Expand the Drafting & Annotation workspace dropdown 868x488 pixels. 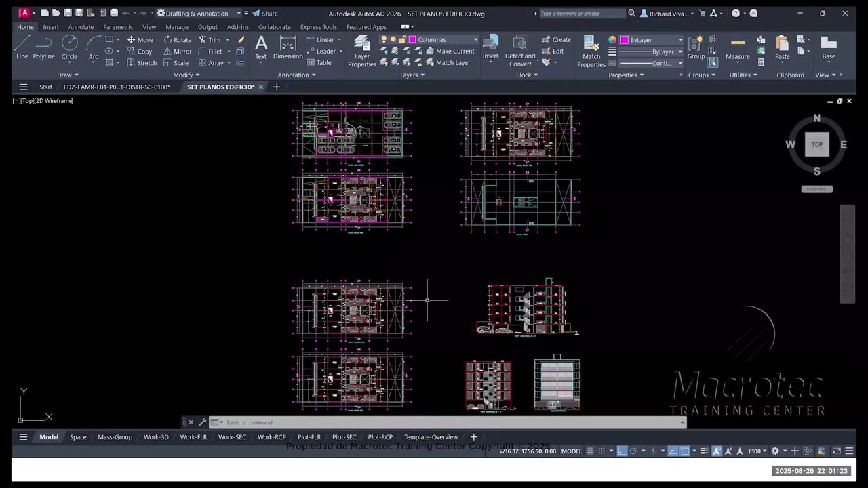tap(239, 14)
